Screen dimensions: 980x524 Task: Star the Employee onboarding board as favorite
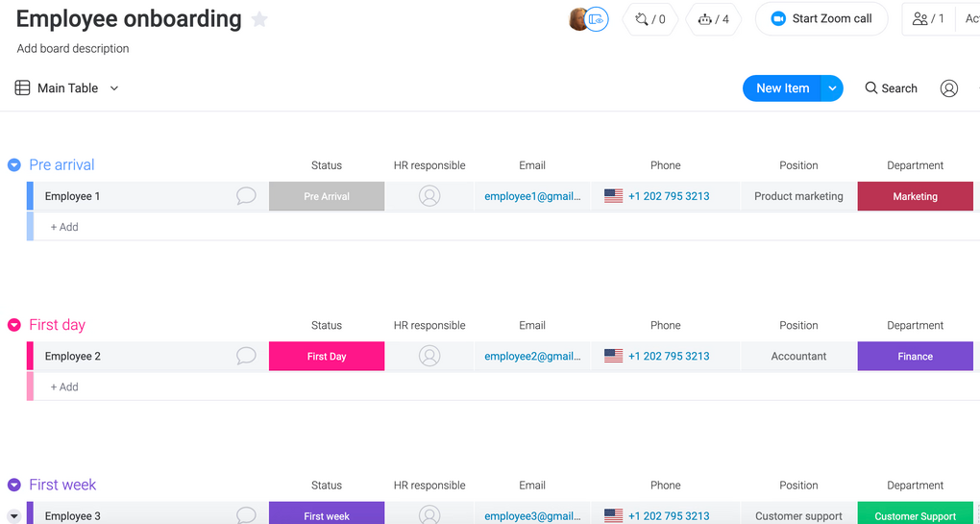pyautogui.click(x=259, y=20)
